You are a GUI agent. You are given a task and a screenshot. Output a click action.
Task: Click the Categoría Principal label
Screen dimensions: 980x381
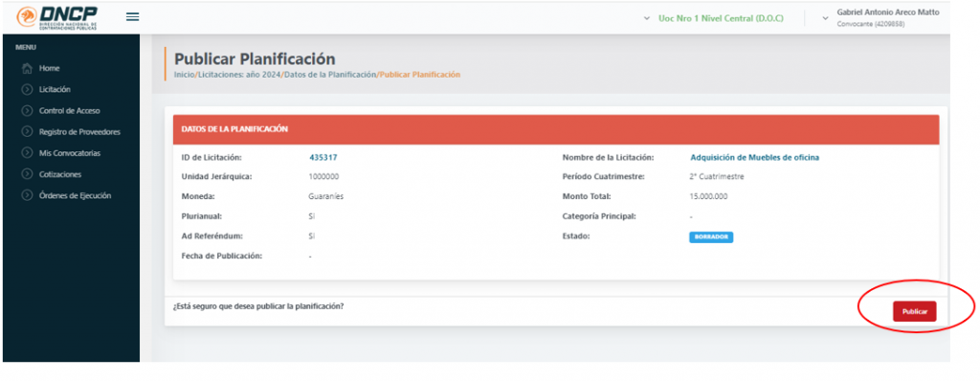(x=599, y=216)
